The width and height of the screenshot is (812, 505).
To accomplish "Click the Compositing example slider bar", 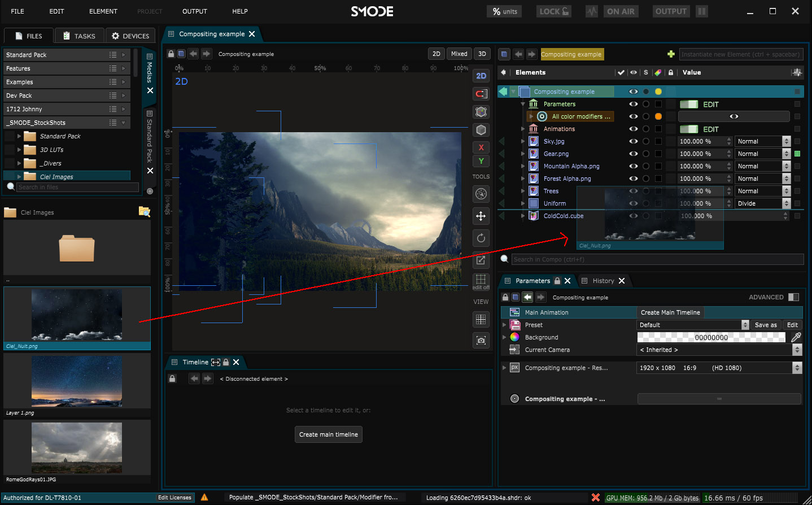I will tap(719, 399).
